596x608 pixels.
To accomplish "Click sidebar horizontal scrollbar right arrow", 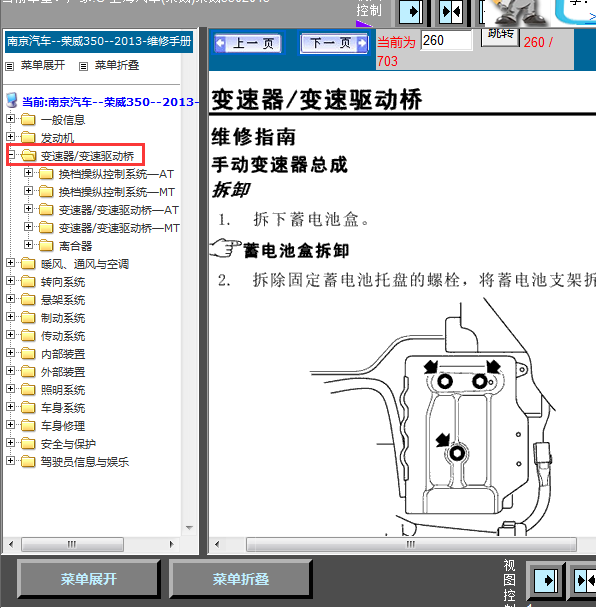I will 171,544.
